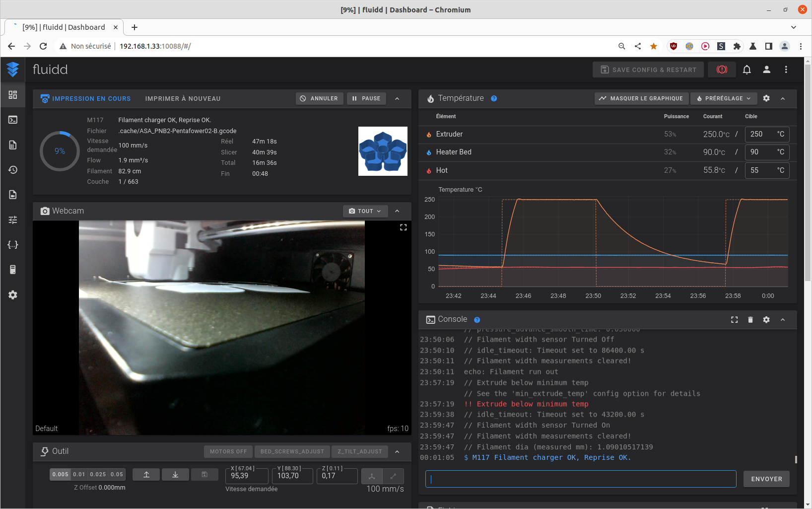The image size is (812, 509).
Task: Open the settings gear in sidebar
Action: tap(13, 295)
